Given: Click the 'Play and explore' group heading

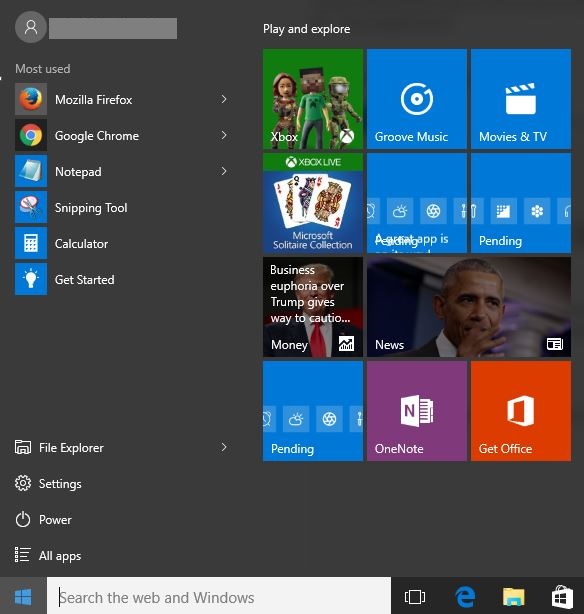Looking at the screenshot, I should pyautogui.click(x=306, y=29).
